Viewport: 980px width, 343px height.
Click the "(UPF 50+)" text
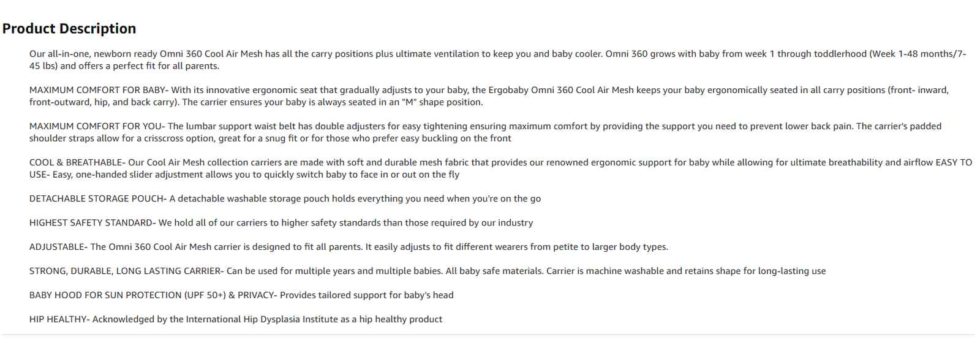tap(205, 295)
